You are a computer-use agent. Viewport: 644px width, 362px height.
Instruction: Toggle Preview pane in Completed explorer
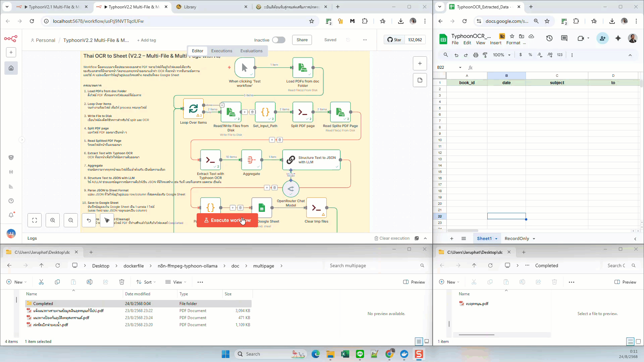pyautogui.click(x=625, y=282)
